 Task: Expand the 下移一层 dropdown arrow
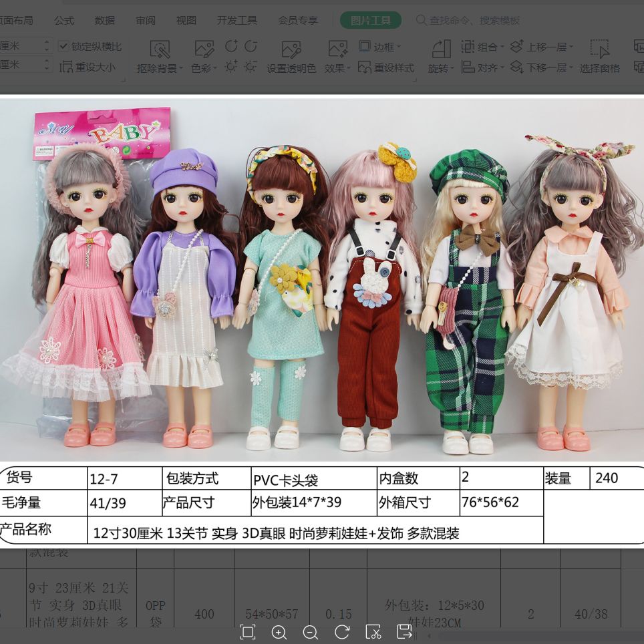571,67
